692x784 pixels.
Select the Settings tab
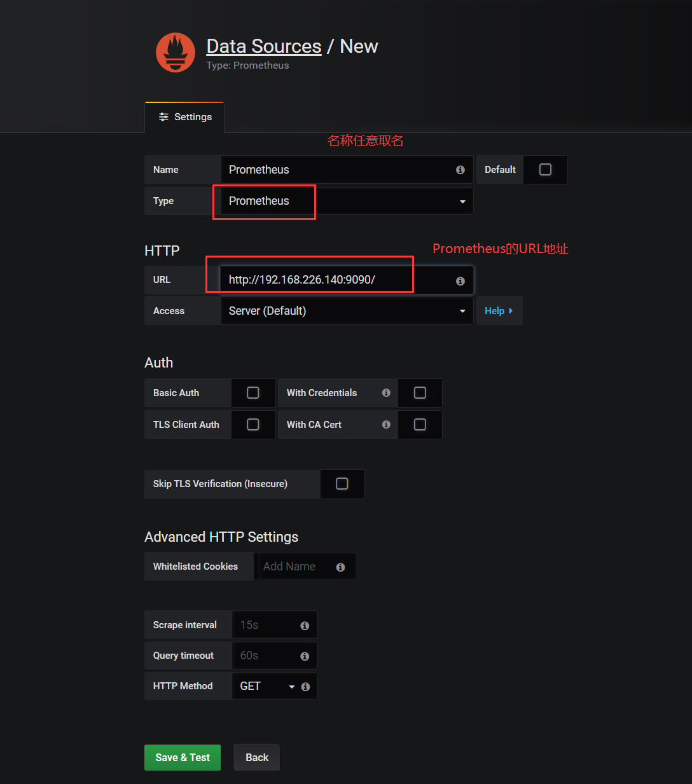tap(185, 117)
